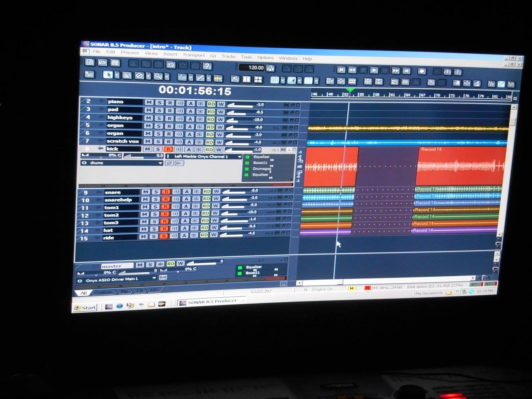Toggle the Snap to Grid icon
This screenshot has height=399, width=532.
pos(275,80)
